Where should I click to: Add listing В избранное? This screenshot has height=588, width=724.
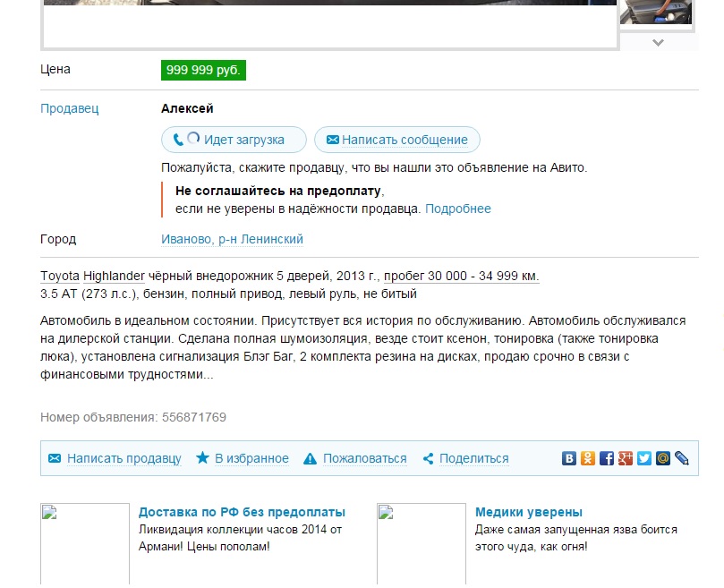coord(251,458)
